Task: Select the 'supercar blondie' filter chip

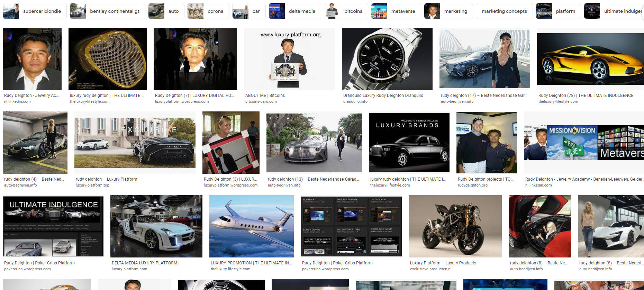Action: 35,11
